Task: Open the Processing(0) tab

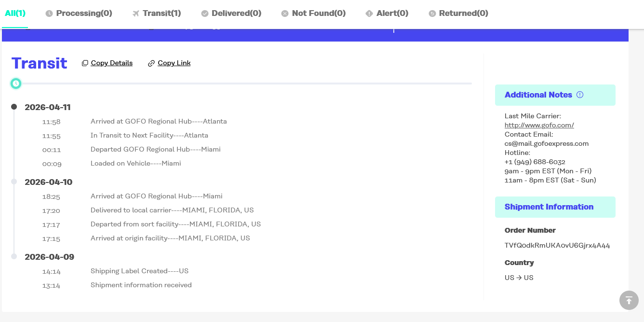Action: (79, 13)
